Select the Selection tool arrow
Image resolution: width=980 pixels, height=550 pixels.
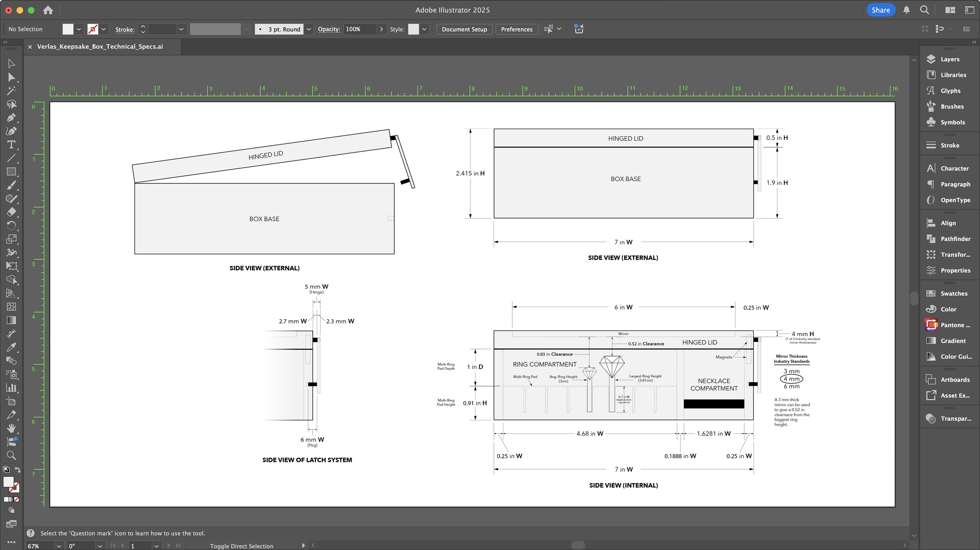pos(11,63)
